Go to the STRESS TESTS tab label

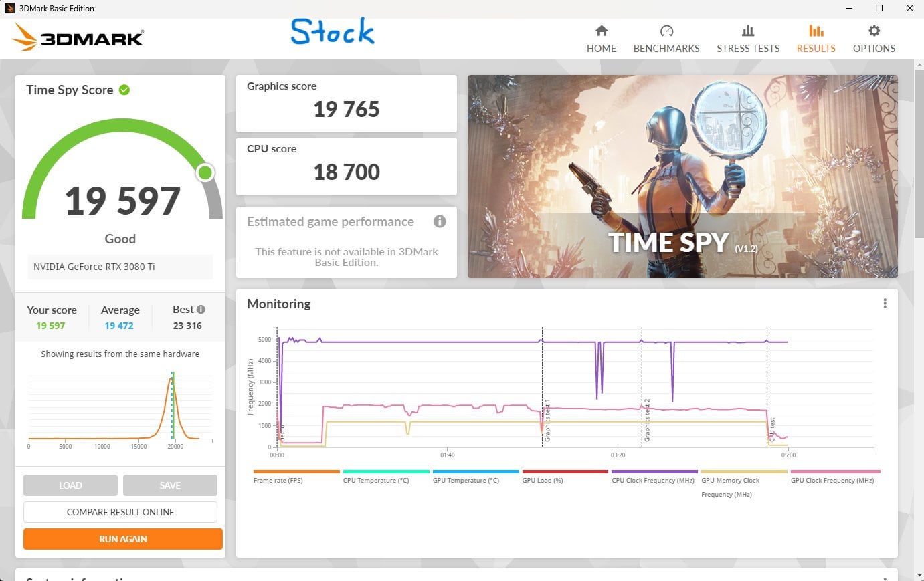[x=748, y=49]
